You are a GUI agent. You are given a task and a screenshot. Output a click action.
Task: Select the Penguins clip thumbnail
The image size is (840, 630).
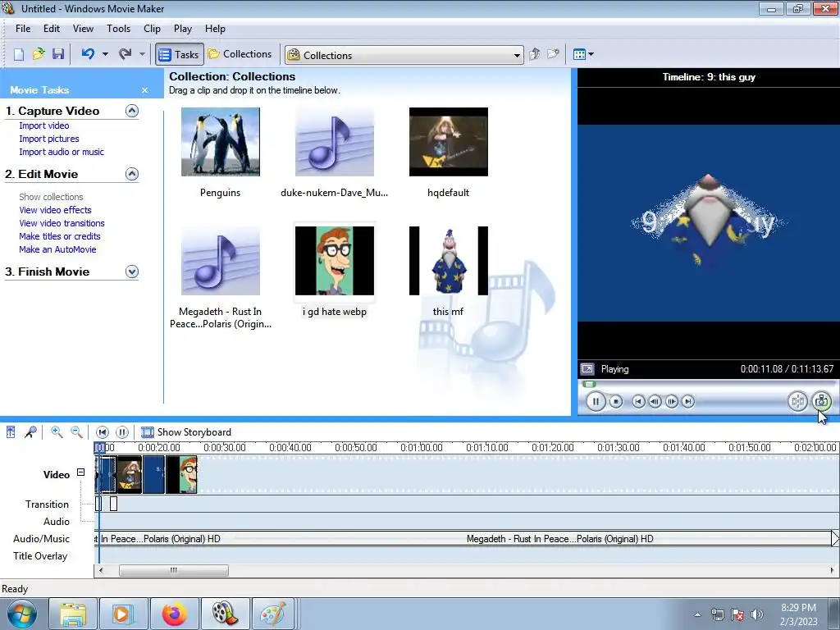pos(220,142)
